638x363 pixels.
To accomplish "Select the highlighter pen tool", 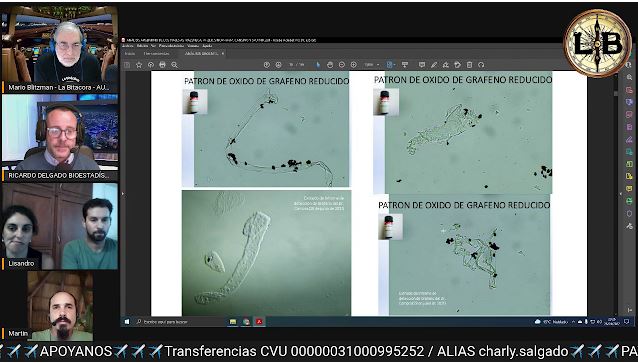I will [x=434, y=65].
